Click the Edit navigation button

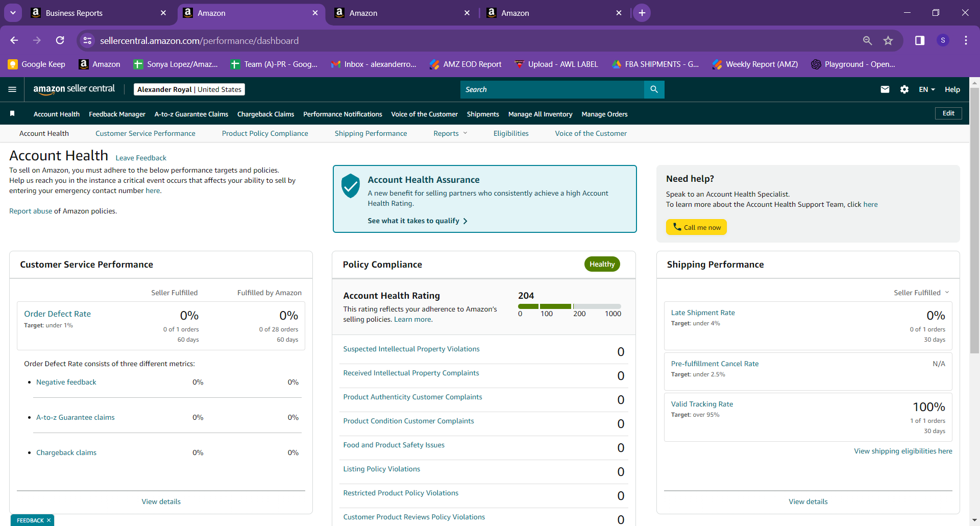[x=948, y=113]
